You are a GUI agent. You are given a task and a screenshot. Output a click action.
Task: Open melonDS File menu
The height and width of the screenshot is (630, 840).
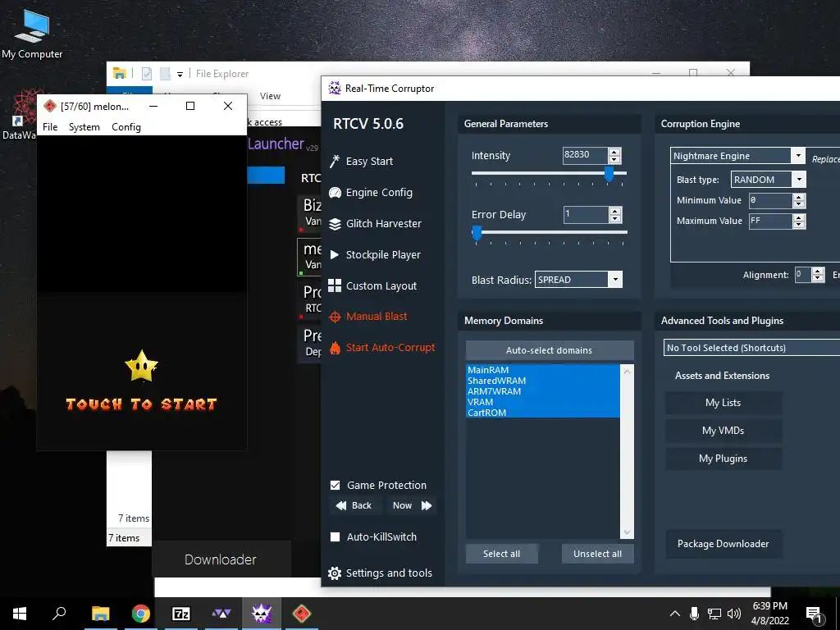pos(50,127)
